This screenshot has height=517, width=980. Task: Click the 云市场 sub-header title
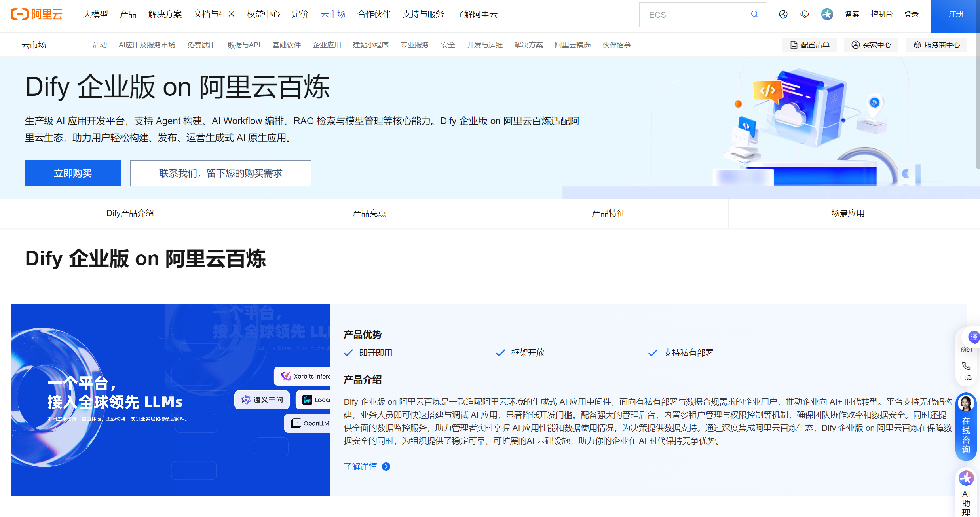tap(34, 45)
